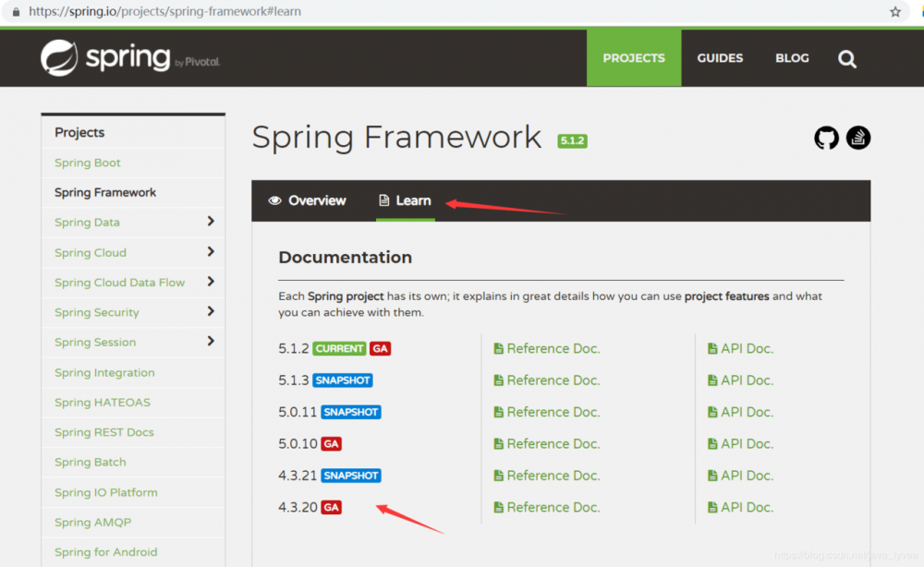This screenshot has height=567, width=924.
Task: Select the Learn tab
Action: click(405, 200)
